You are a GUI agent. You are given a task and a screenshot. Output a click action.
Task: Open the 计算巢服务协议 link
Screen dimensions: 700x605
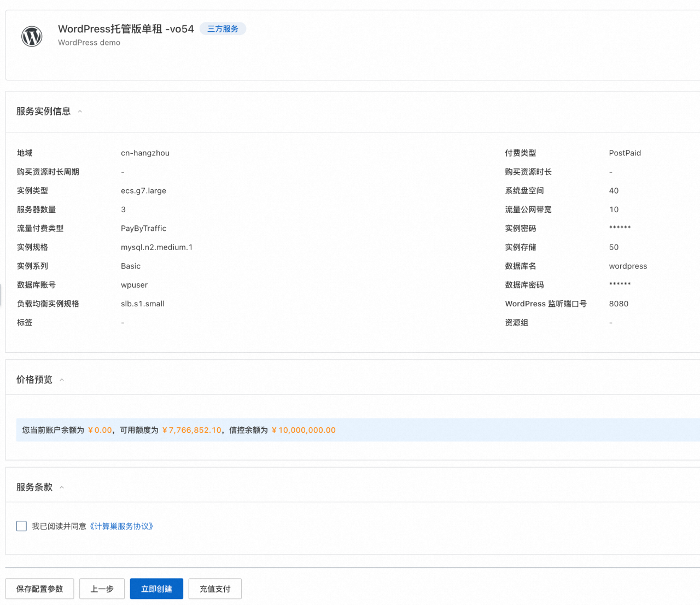click(x=121, y=526)
